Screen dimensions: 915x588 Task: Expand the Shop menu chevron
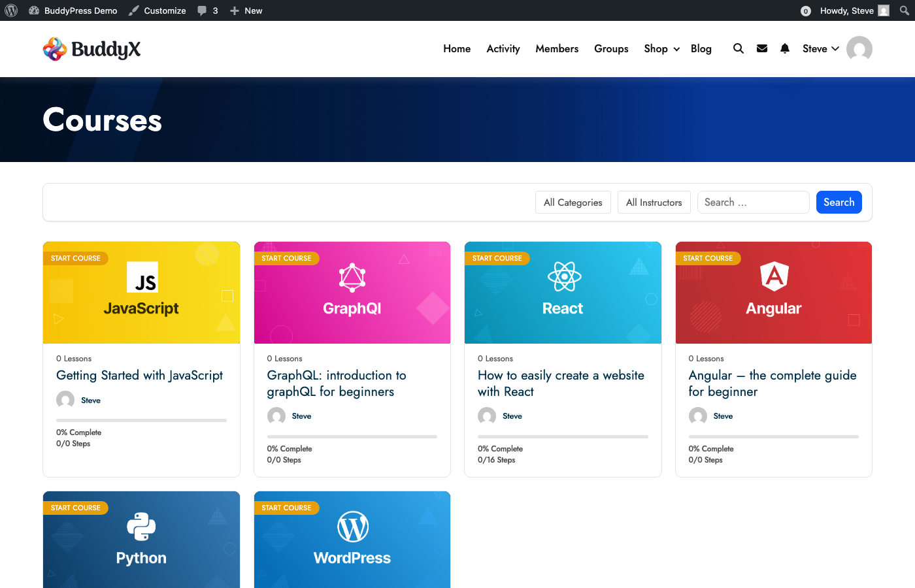(x=676, y=49)
